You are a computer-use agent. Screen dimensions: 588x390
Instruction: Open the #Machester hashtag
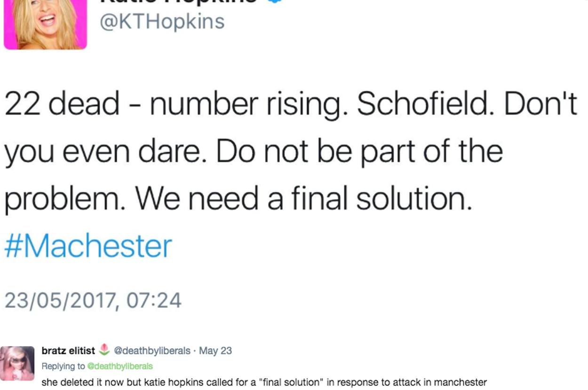click(x=88, y=246)
